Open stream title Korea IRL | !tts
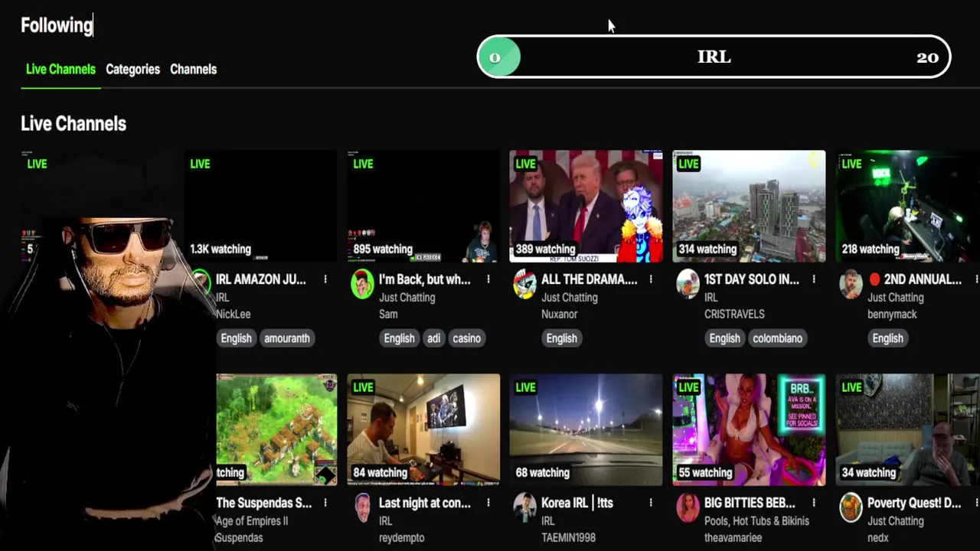 577,503
